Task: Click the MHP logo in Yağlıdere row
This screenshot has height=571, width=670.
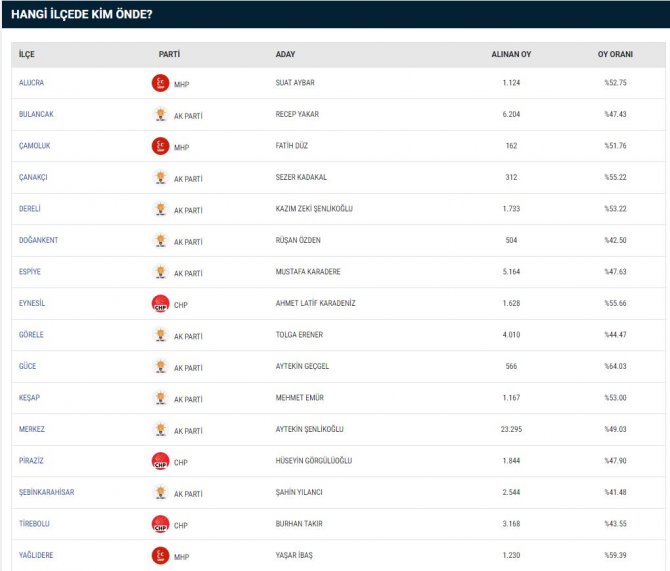Action: pyautogui.click(x=160, y=555)
